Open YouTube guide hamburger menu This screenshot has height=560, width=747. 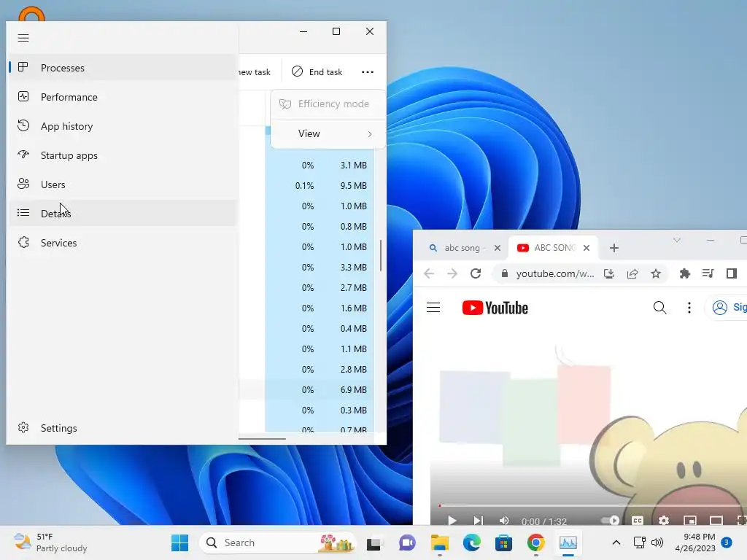(x=433, y=308)
